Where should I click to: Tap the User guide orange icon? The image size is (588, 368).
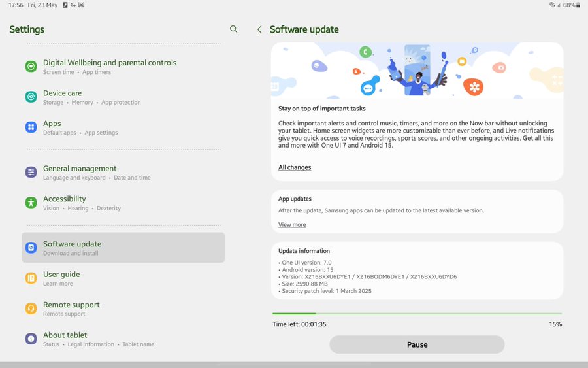31,278
